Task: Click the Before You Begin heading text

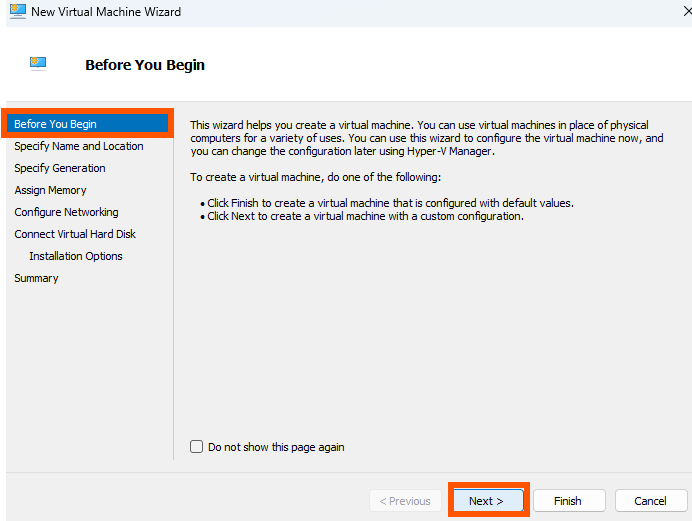Action: [x=145, y=65]
